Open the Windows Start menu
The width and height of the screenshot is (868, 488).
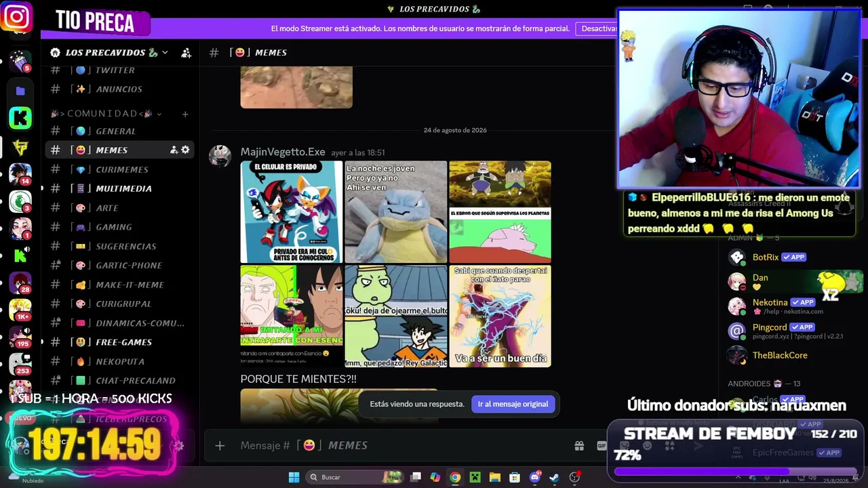point(294,477)
